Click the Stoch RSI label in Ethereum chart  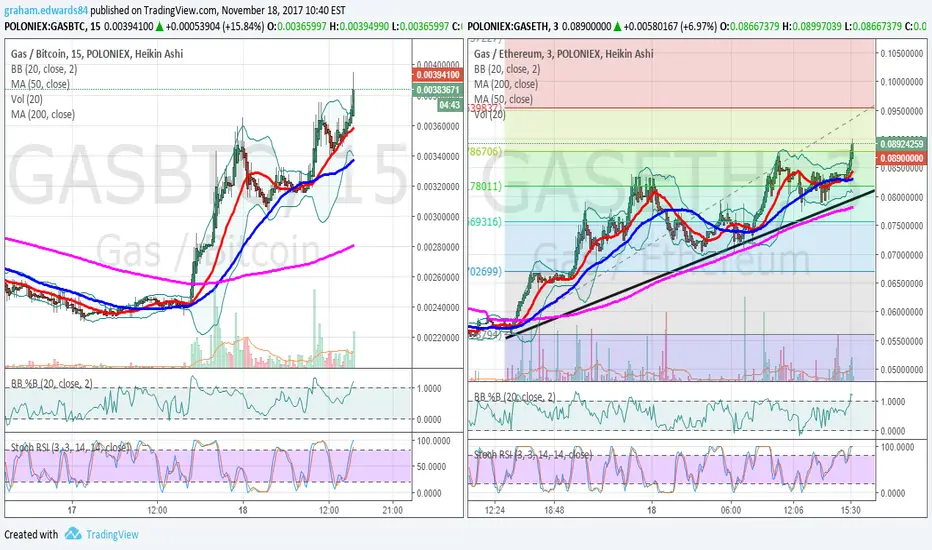pyautogui.click(x=533, y=455)
